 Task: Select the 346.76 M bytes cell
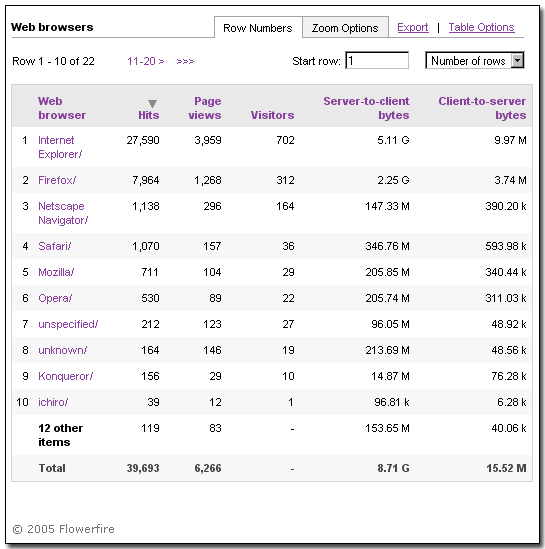[x=387, y=246]
